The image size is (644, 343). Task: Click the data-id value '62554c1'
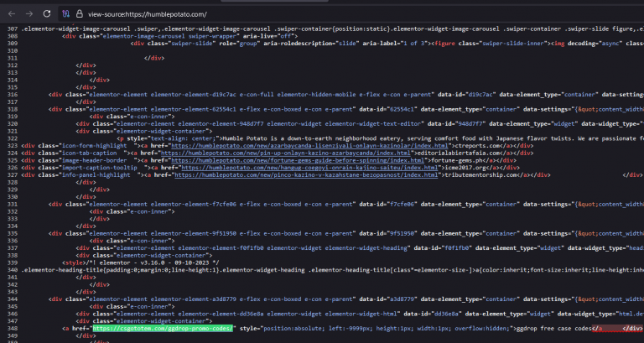click(x=402, y=109)
